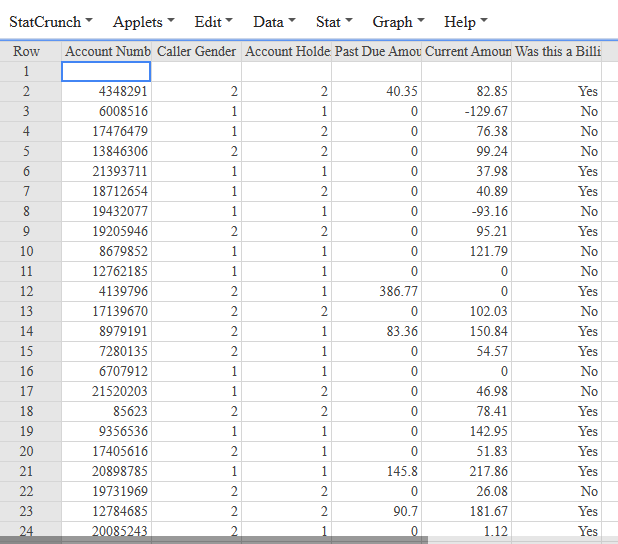Click past due amount 83.36
The height and width of the screenshot is (544, 618).
(x=376, y=332)
